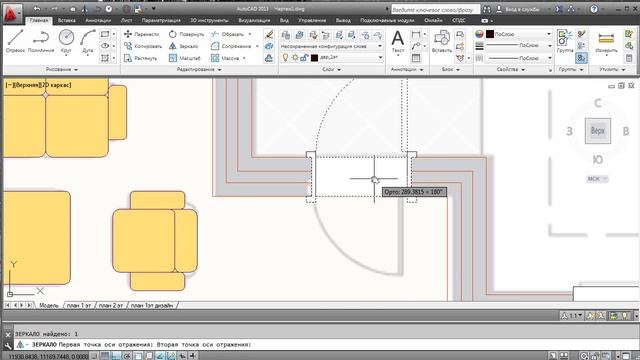
Task: Click the Масштаб (Scale) command
Action: [185, 58]
